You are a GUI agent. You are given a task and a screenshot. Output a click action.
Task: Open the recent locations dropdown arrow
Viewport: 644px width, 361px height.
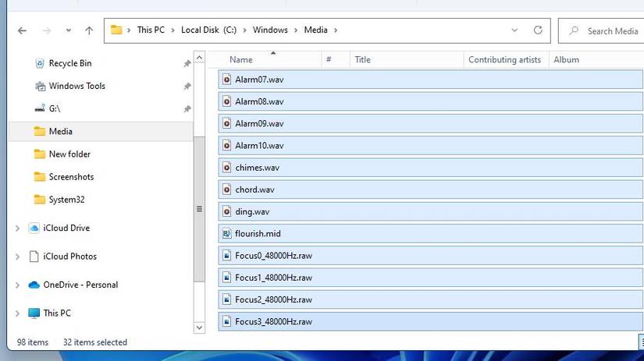(68, 30)
